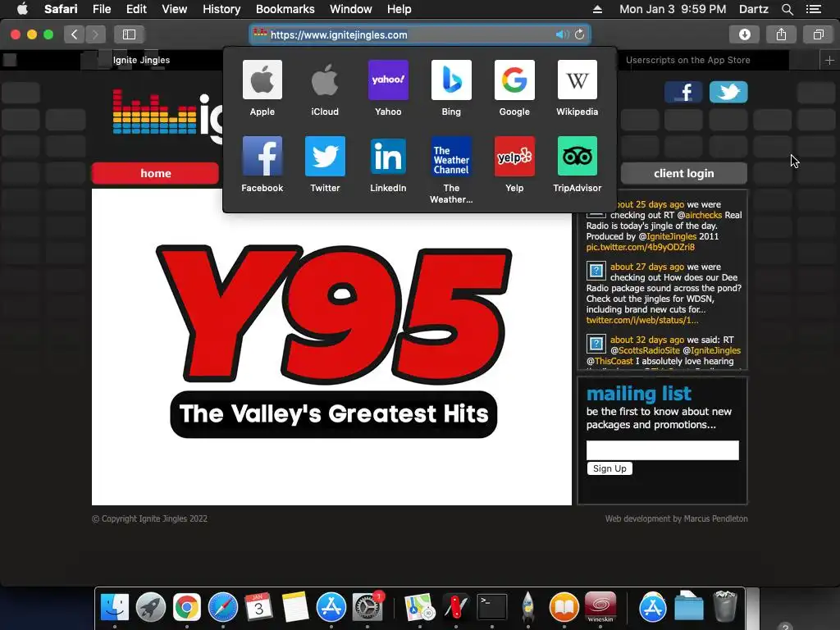Reload the page with the refresh icon
840x630 pixels.
coord(580,34)
